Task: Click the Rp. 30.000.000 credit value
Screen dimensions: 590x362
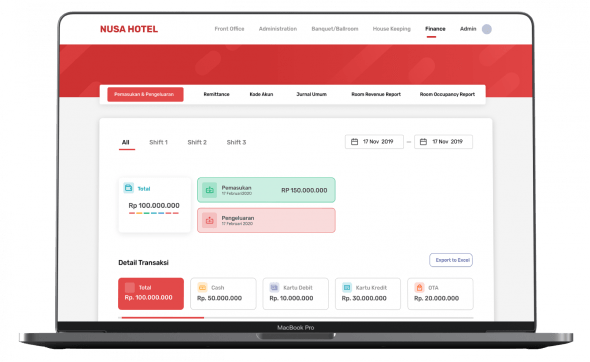Action: coord(364,298)
